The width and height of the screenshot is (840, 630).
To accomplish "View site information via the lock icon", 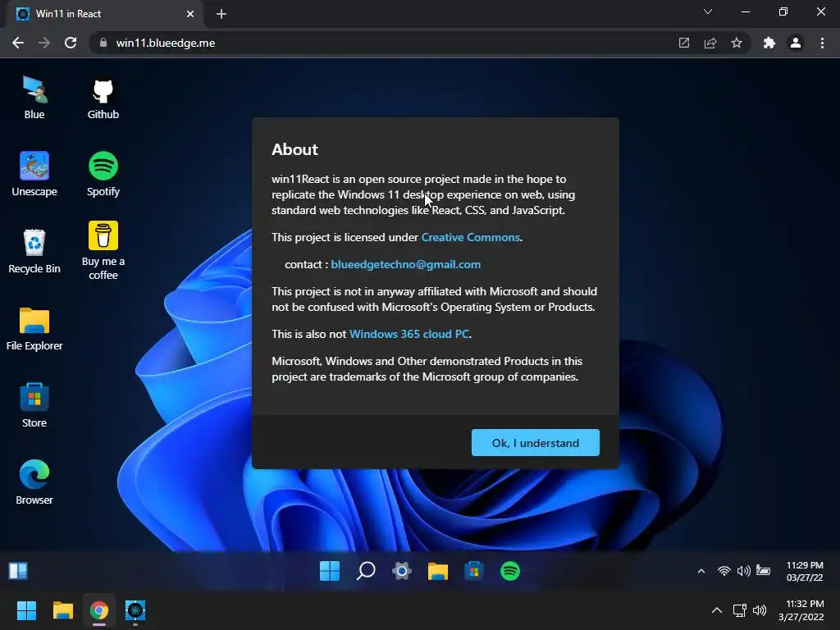I will (x=103, y=43).
